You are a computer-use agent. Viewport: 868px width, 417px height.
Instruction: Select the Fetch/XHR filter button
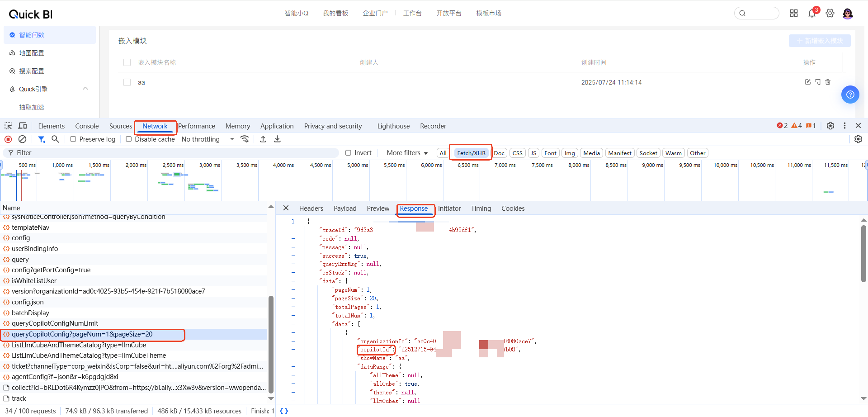click(x=471, y=153)
